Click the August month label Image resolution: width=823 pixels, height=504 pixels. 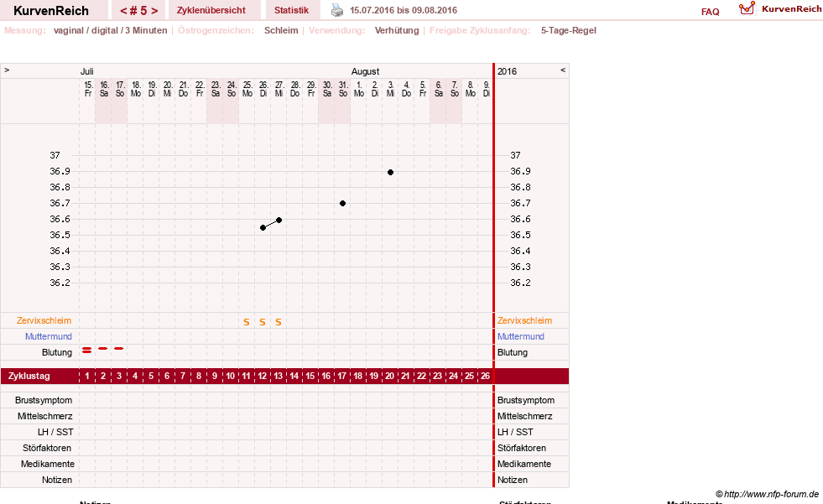pyautogui.click(x=365, y=71)
